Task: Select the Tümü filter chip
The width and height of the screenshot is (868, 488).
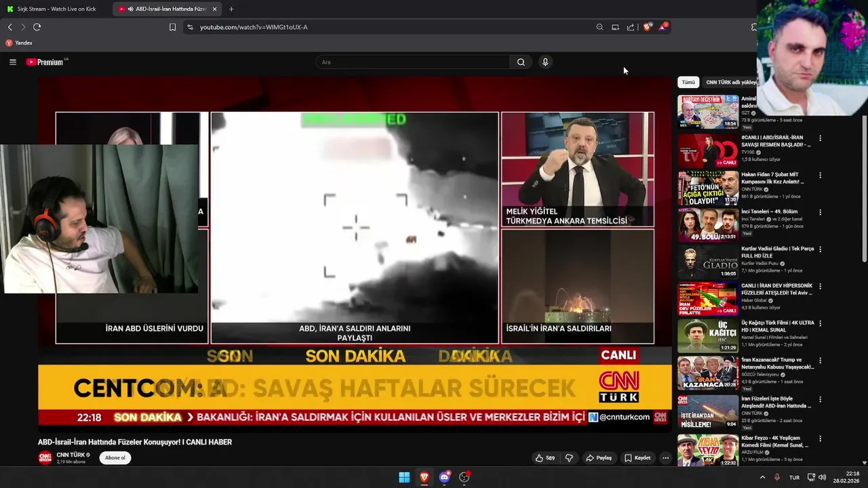Action: 688,82
